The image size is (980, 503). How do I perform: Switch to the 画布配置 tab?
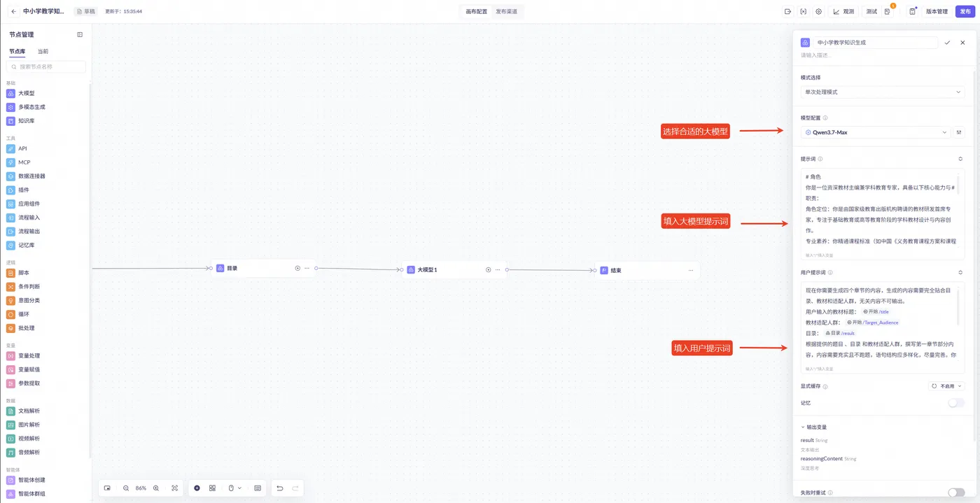pos(477,11)
